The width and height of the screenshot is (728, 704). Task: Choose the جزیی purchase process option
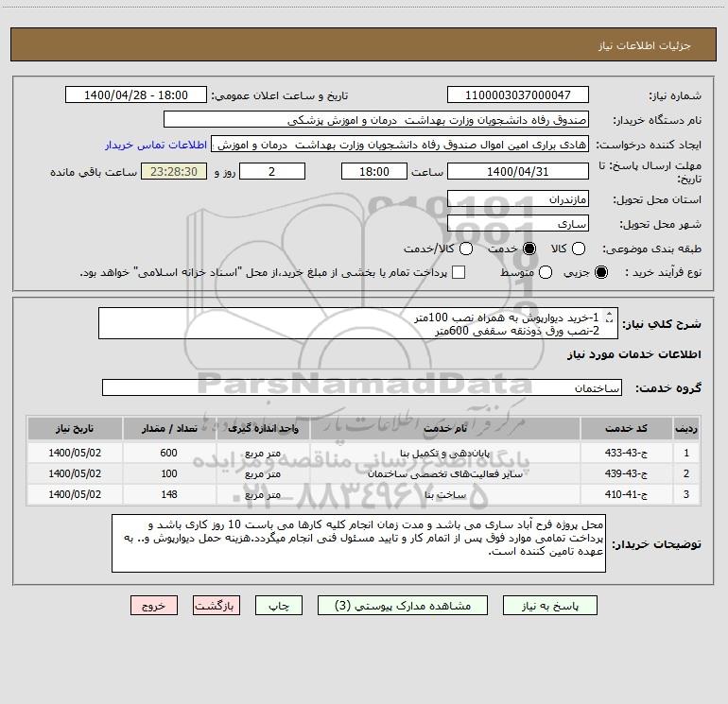pos(600,272)
